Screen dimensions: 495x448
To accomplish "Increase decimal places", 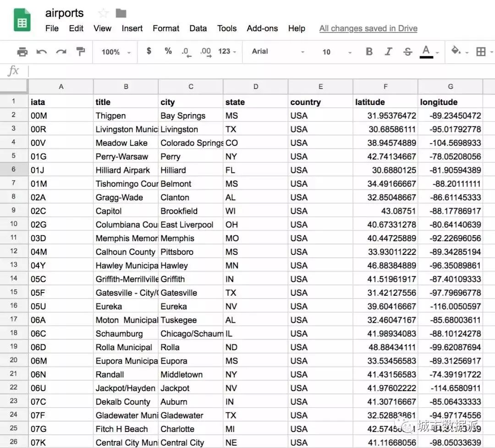I will pyautogui.click(x=206, y=52).
